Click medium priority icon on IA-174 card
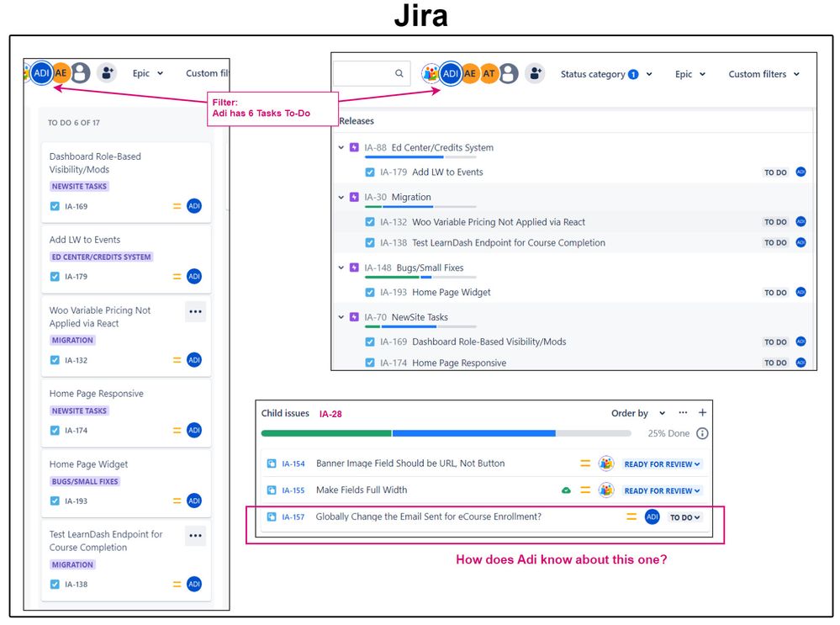The width and height of the screenshot is (840, 625). 177,431
